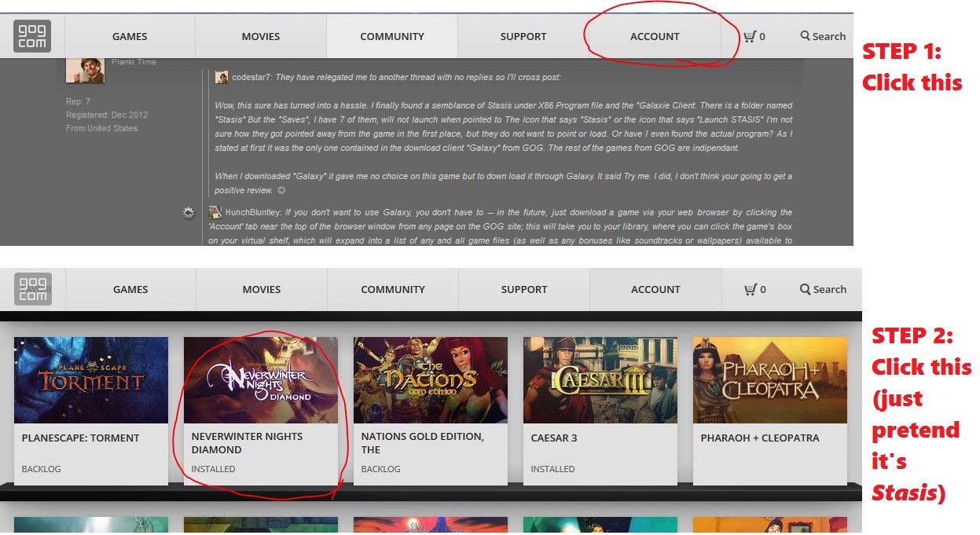Click BACKLOG tag under Planescape: Torment

[x=41, y=469]
